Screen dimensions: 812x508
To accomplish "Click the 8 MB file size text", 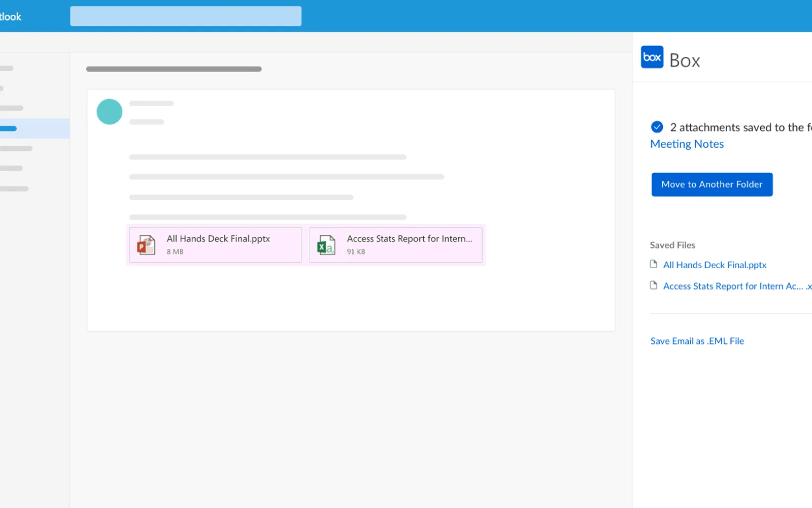I will pos(175,251).
